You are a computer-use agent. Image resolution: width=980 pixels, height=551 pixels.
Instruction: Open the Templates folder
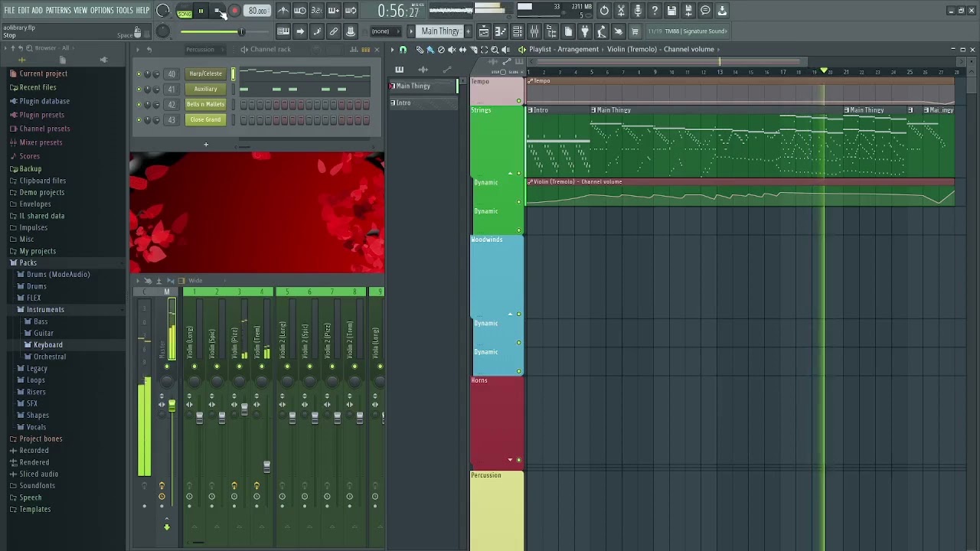click(x=34, y=509)
